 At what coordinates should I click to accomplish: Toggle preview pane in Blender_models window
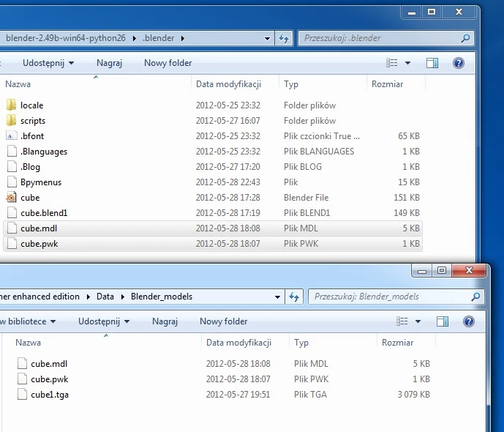[443, 321]
